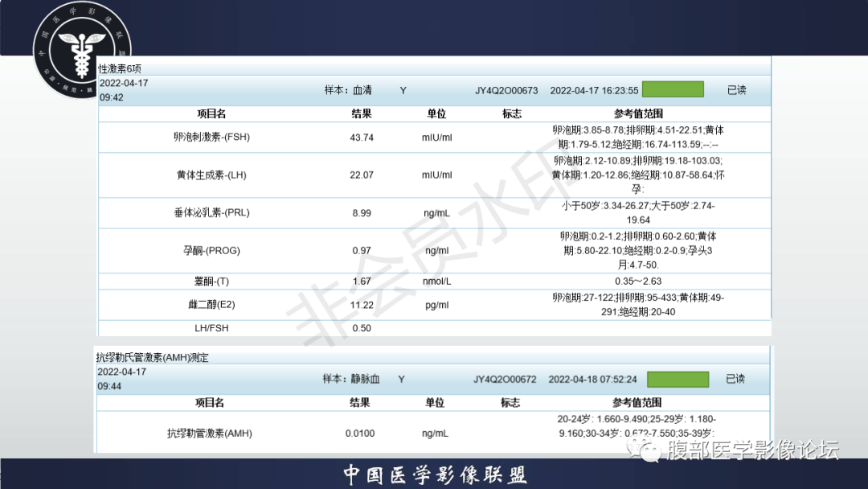Click E2 unit pg/ml

(x=436, y=305)
